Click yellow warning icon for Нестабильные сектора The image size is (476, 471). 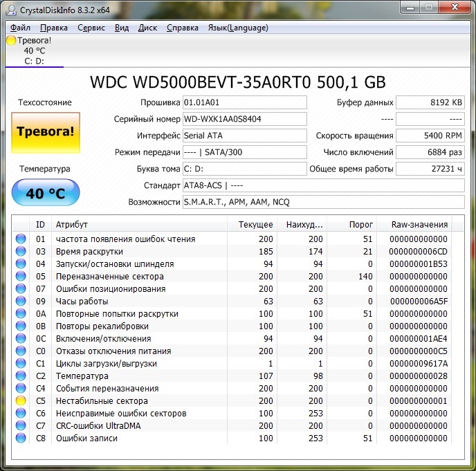point(21,400)
